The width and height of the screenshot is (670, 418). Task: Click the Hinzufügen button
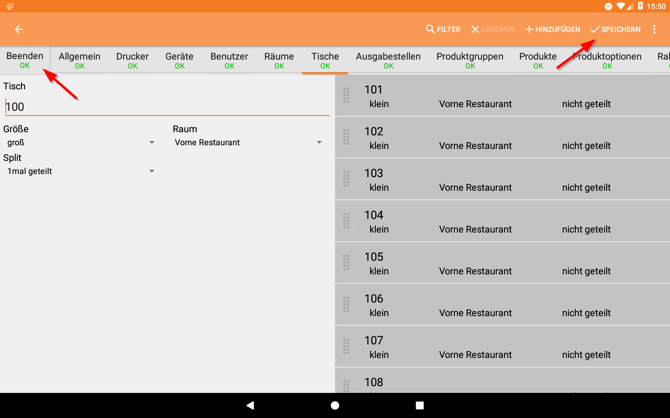pyautogui.click(x=552, y=30)
